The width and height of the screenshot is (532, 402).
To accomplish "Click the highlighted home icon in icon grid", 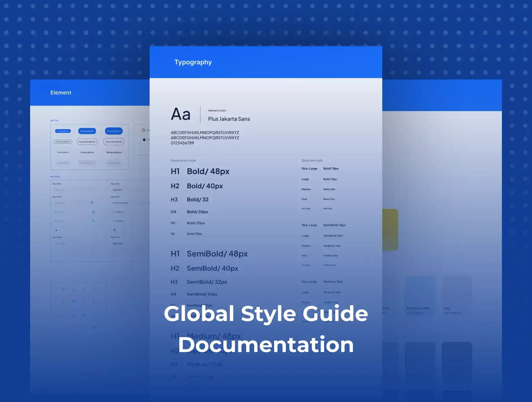I will pyautogui.click(x=63, y=289).
